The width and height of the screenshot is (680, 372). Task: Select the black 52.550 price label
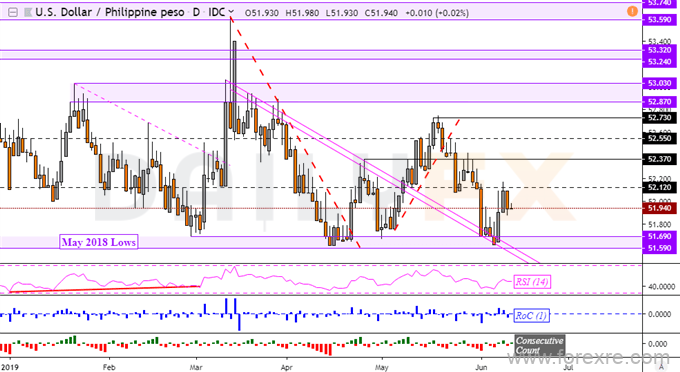[659, 138]
